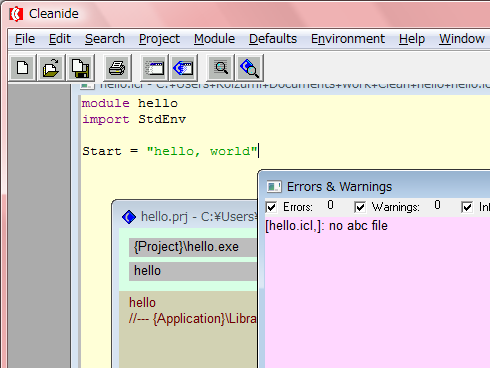Click the 'module hello' code line

[x=130, y=103]
